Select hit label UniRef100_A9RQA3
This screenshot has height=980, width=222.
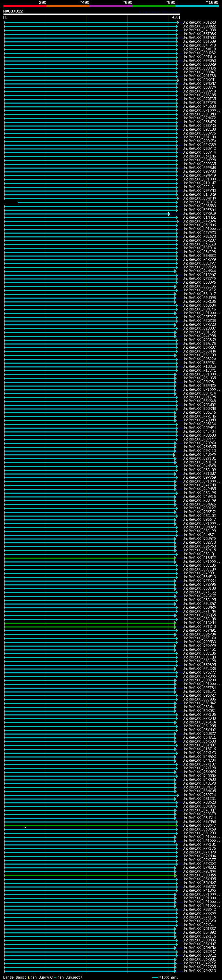click(x=199, y=60)
